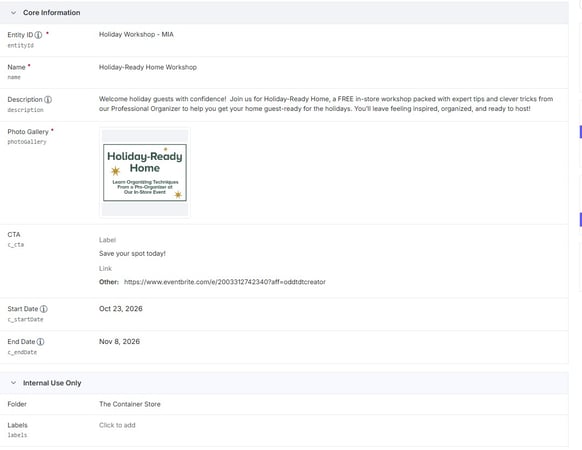
Task: Select the 'CTA' field label
Action: pyautogui.click(x=14, y=235)
